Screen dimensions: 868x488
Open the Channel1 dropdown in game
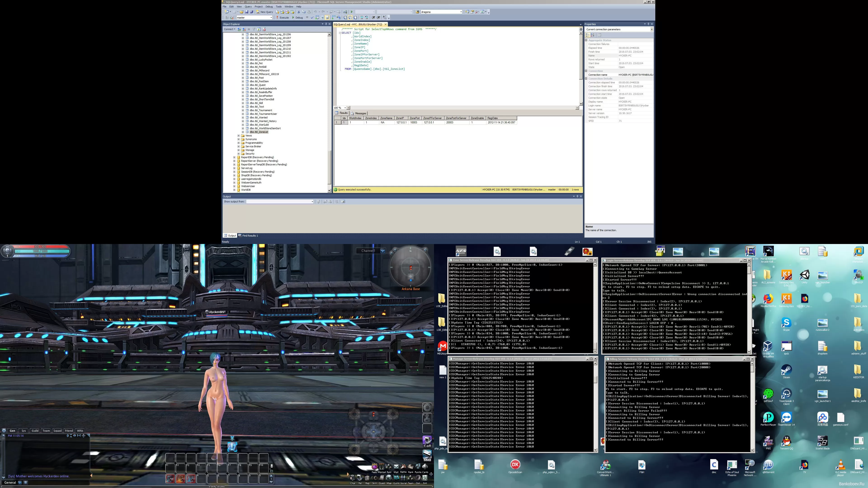click(383, 251)
